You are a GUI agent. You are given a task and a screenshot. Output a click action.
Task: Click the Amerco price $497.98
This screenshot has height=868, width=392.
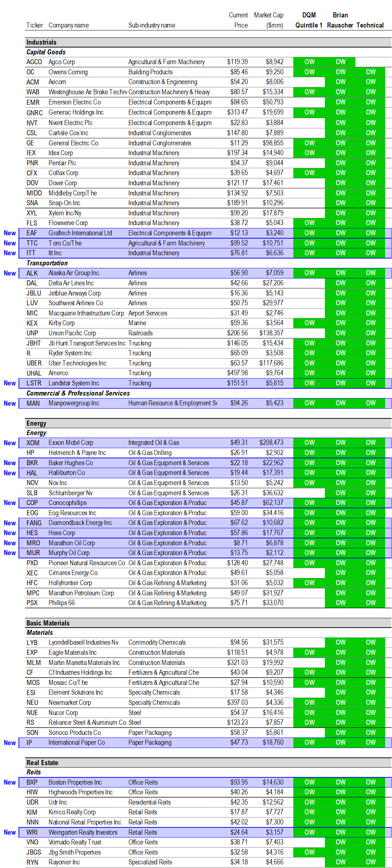click(237, 373)
